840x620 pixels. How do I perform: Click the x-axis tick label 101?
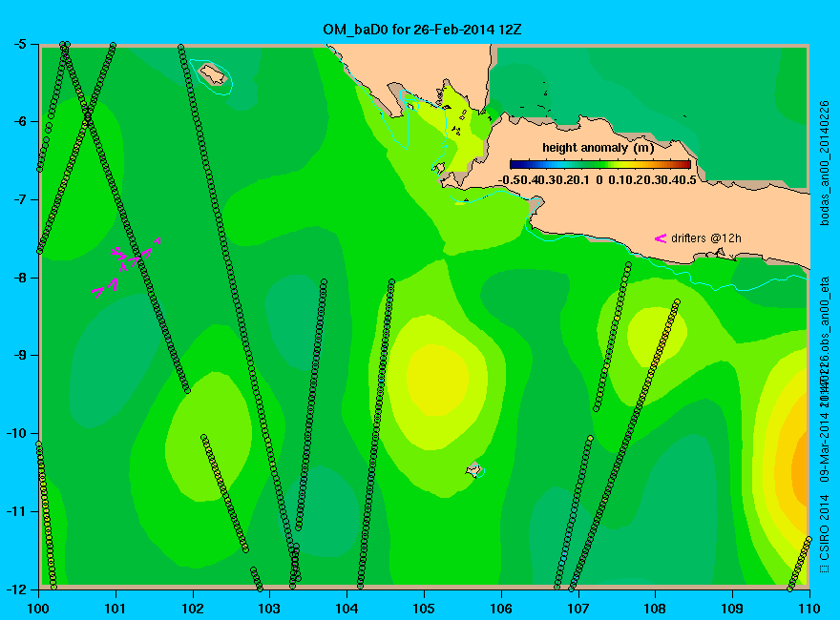click(x=115, y=609)
